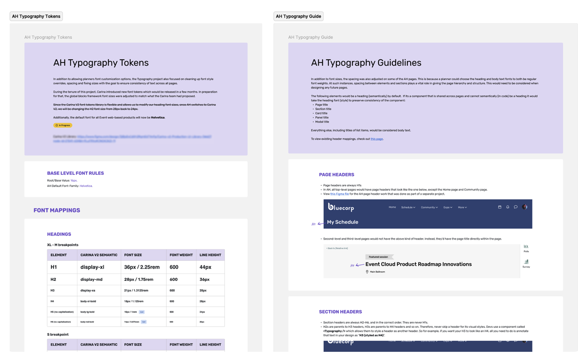Viewport: 588px width, 364px height.
Task: Click the user avatar in My Schedule header
Action: click(x=524, y=207)
